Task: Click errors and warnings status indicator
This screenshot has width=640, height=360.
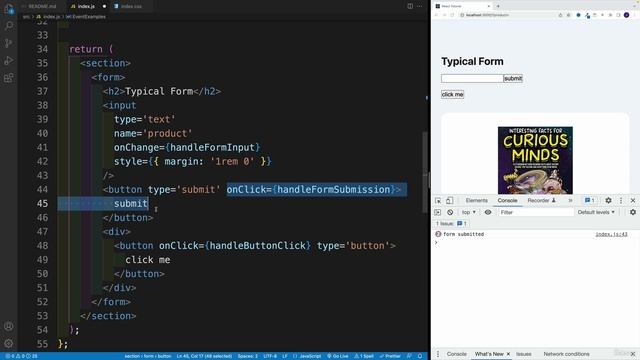Action: [21, 356]
